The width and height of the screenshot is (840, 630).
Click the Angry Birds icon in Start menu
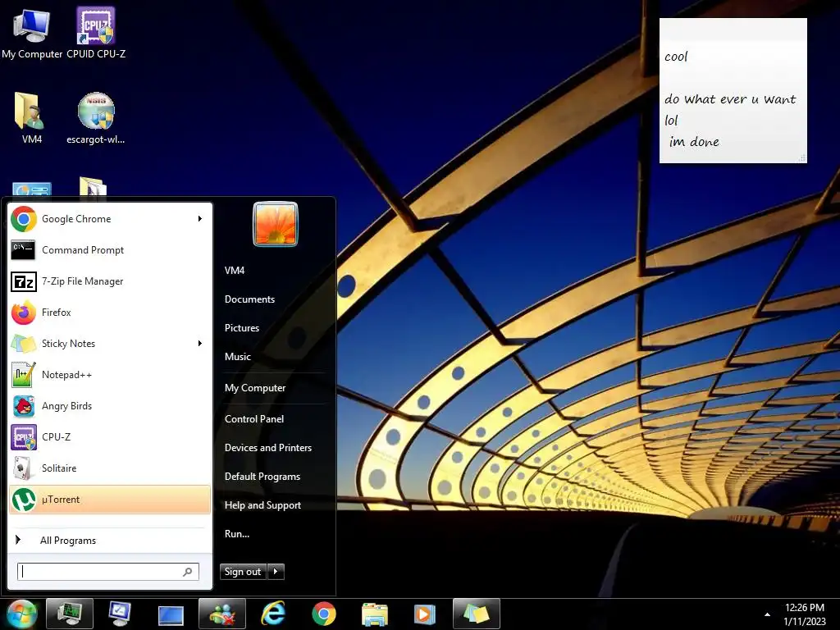click(x=24, y=406)
